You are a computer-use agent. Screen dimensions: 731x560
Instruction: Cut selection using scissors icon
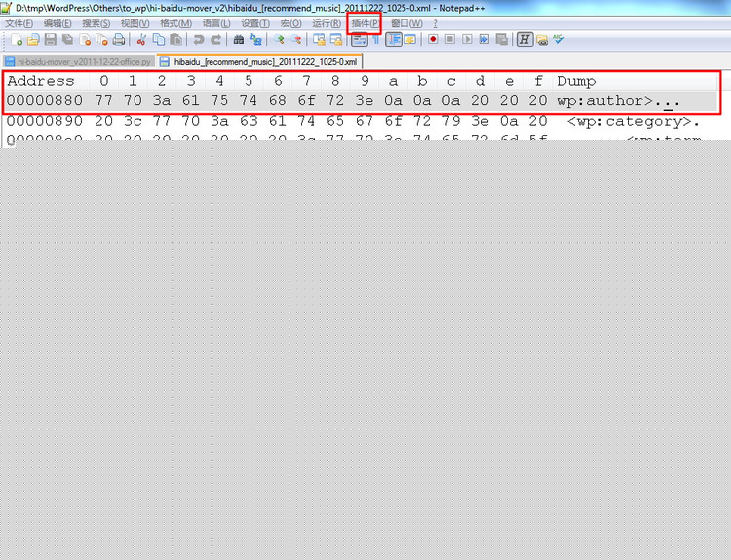coord(141,40)
